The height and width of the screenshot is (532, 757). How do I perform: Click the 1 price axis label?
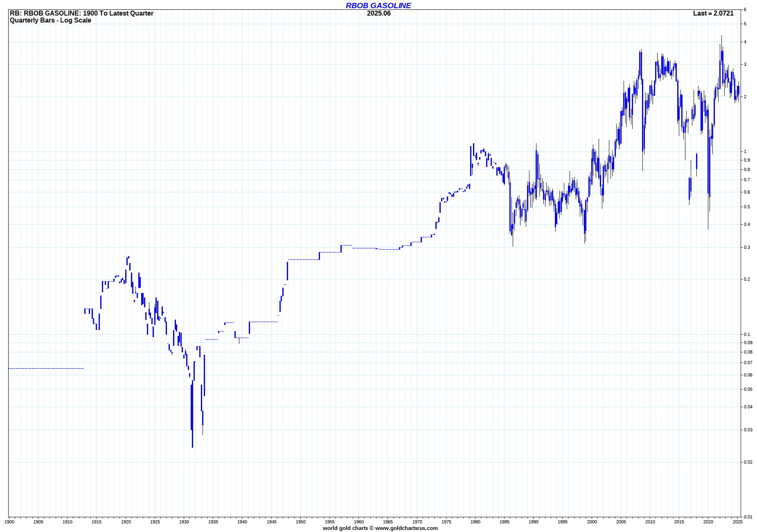coord(745,151)
